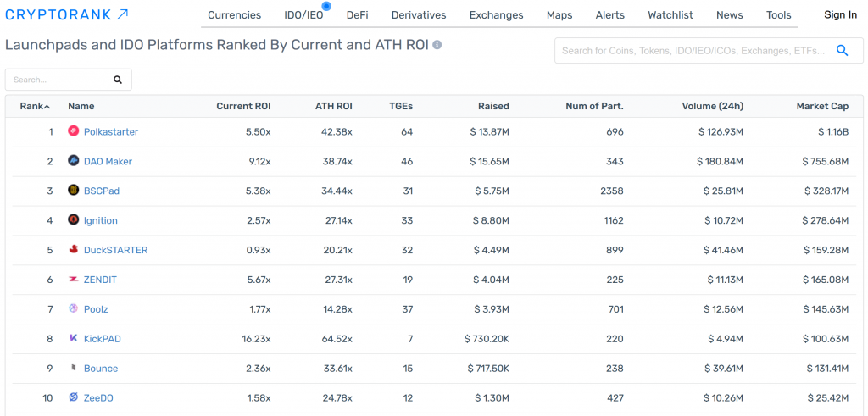Image resolution: width=868 pixels, height=416 pixels.
Task: Open the Poolz link
Action: (x=96, y=309)
